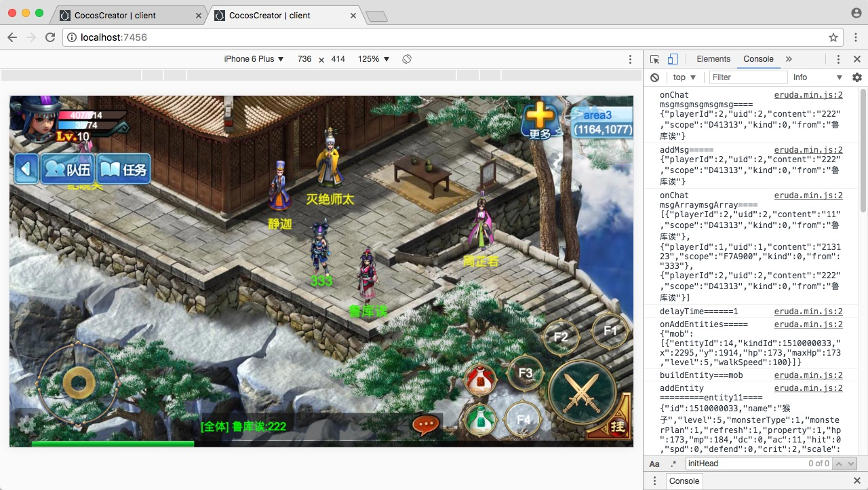Open the iPhone 6 Plus device dropdown

pos(254,59)
